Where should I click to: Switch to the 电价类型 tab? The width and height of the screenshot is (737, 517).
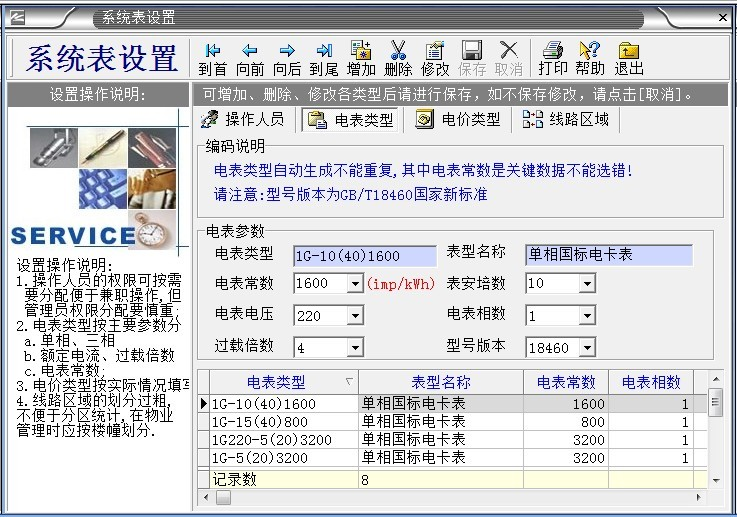click(458, 120)
